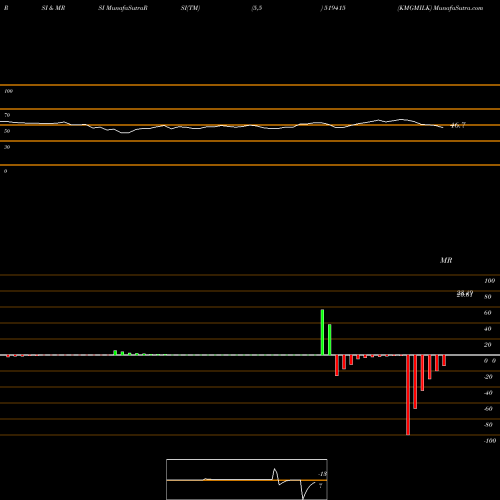Click the MR axis label -40
The width and height of the screenshot is (500, 500).
(488, 393)
